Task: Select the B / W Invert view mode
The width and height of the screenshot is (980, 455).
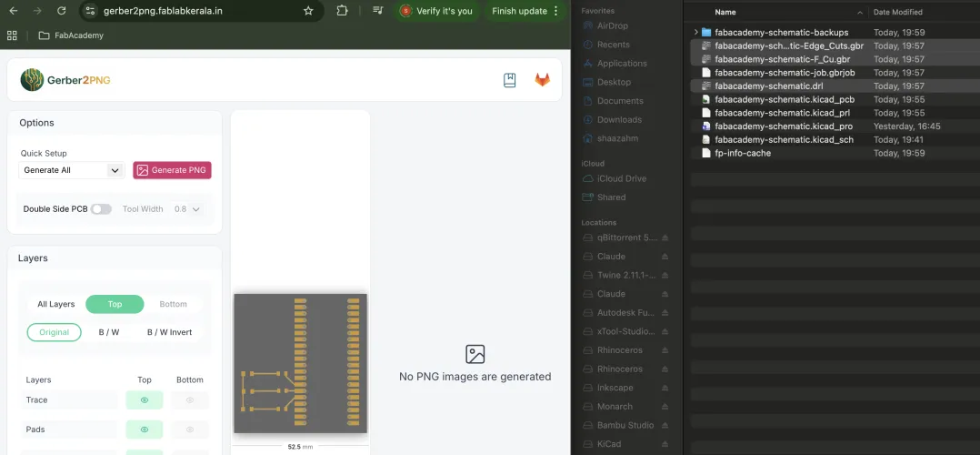Action: coord(169,332)
